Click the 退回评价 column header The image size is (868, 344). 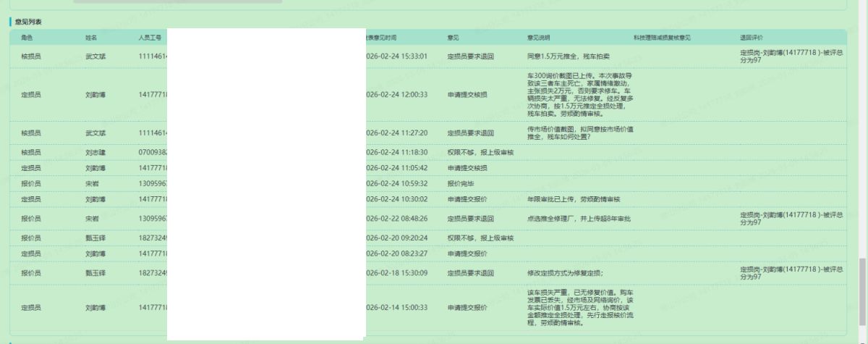pyautogui.click(x=751, y=37)
